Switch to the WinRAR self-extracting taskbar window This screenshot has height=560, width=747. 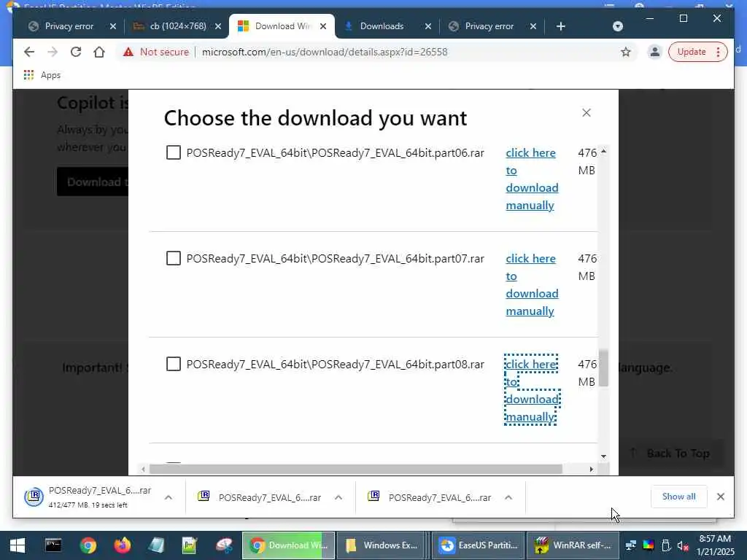tap(573, 545)
